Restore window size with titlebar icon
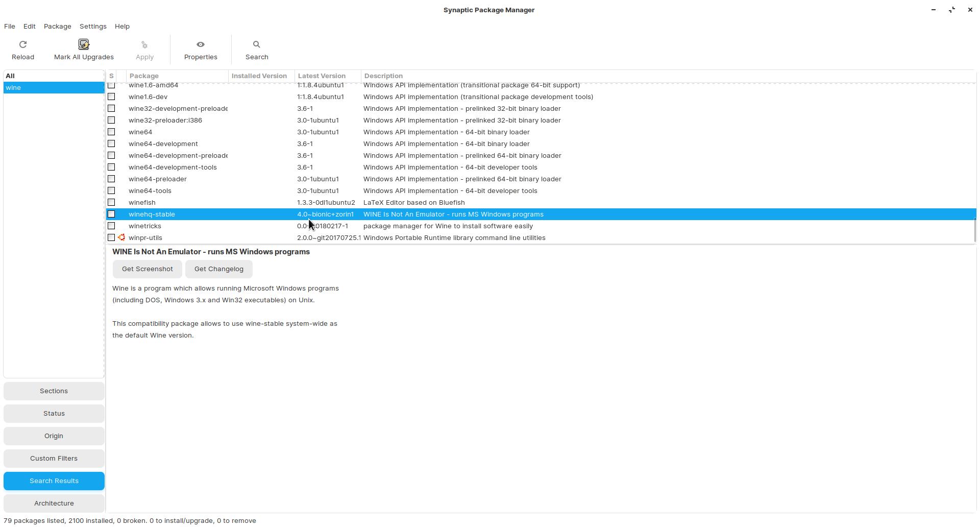Image resolution: width=980 pixels, height=527 pixels. tap(952, 10)
